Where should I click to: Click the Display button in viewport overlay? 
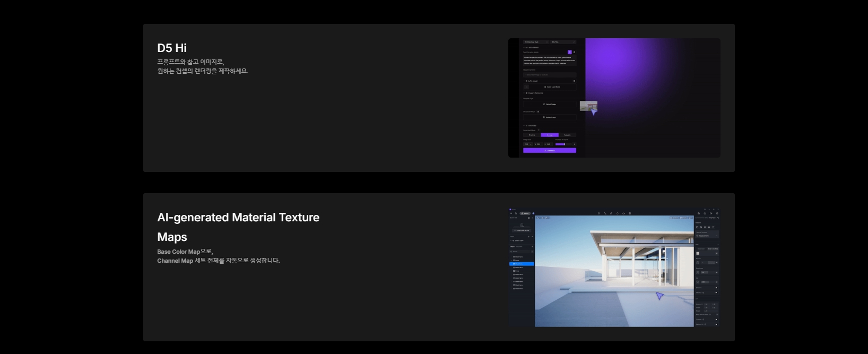683,218
